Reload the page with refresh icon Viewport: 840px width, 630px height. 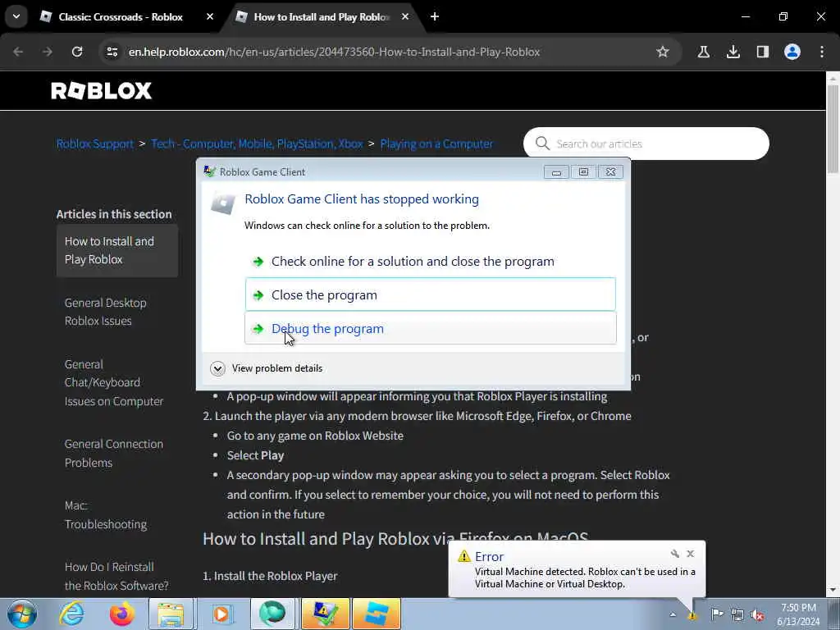tap(77, 52)
